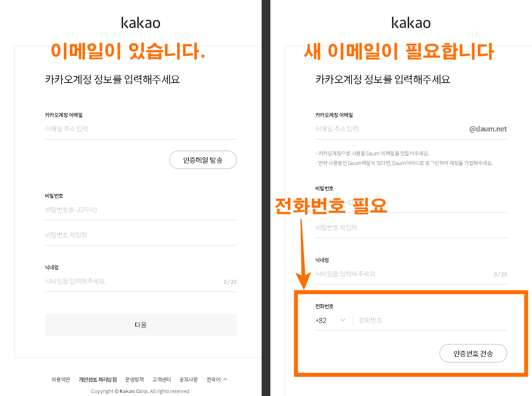Expand the 한국어 language selector
This screenshot has width=532, height=396.
pos(217,379)
